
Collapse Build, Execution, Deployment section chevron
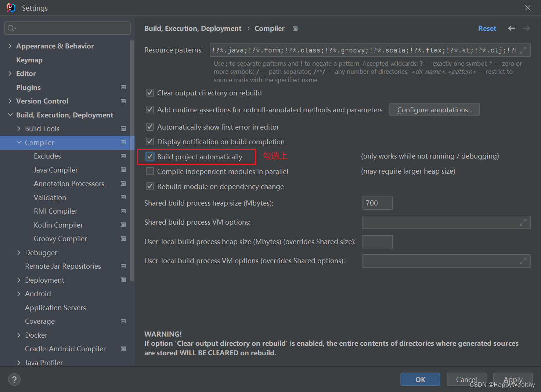pos(10,115)
